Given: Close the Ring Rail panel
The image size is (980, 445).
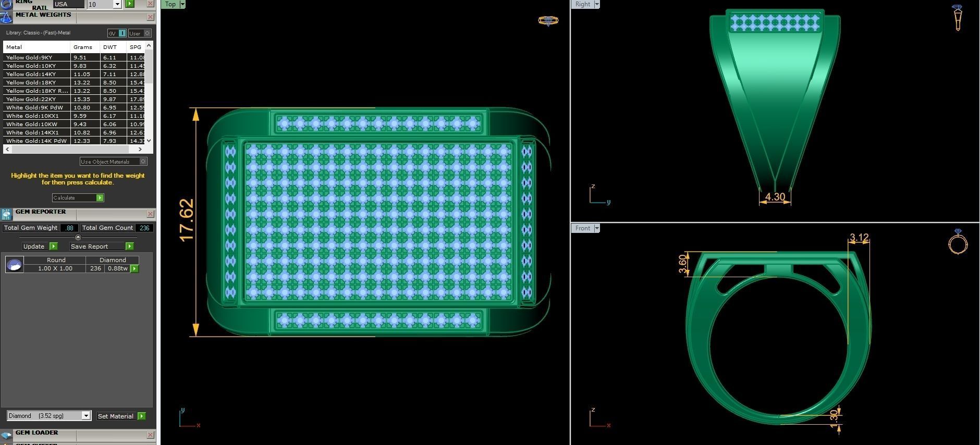Looking at the screenshot, I should tap(150, 4).
